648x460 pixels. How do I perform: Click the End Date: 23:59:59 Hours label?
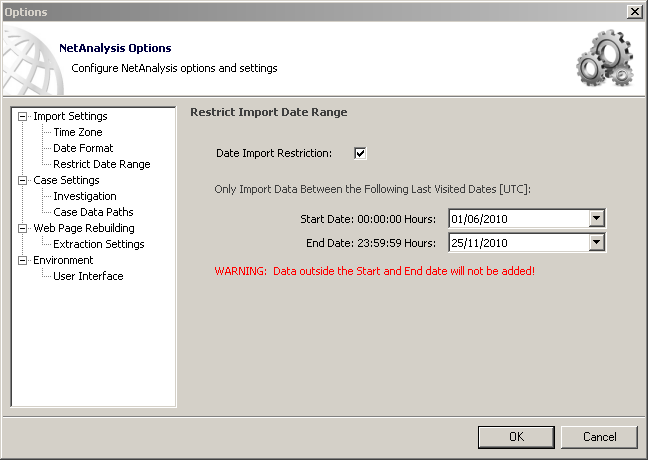tap(371, 243)
